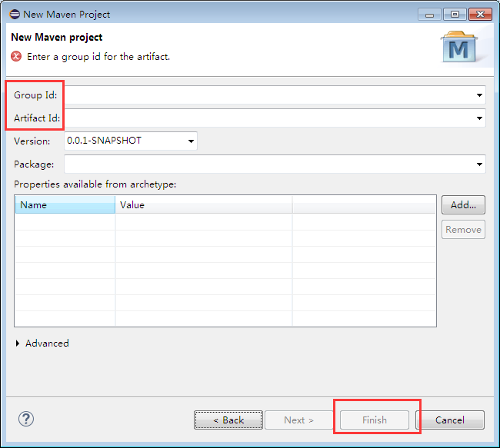Click the Finish button

point(375,420)
